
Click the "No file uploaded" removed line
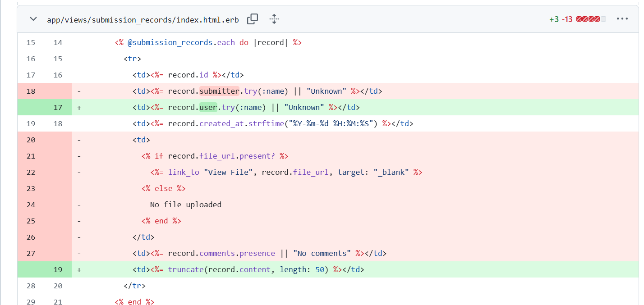(x=186, y=205)
